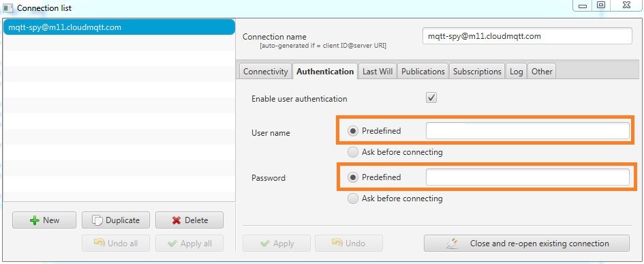The image size is (644, 264).
Task: Select Predefined radio for Password
Action: point(353,177)
